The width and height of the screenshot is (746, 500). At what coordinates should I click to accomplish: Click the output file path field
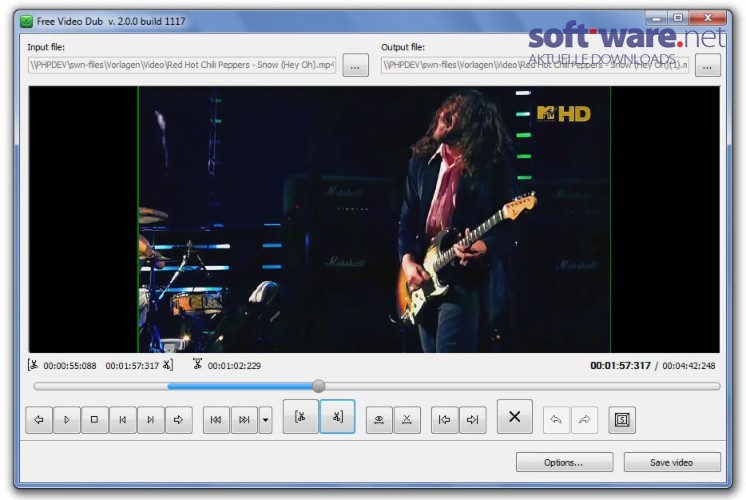point(535,65)
